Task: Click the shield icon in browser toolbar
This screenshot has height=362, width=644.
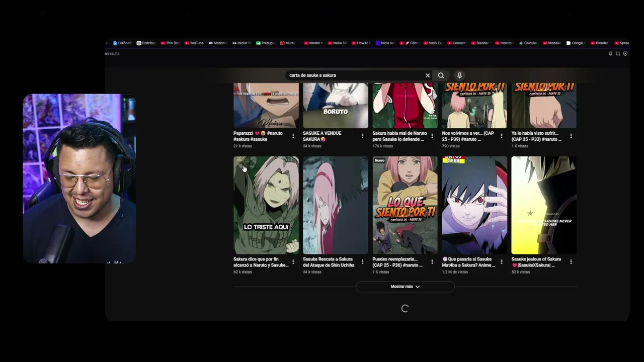Action: (x=625, y=54)
